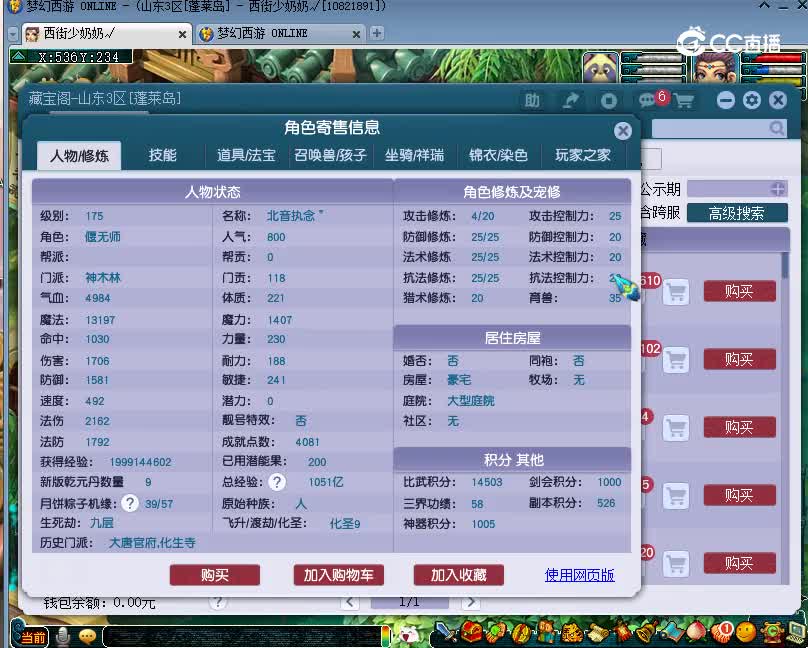Image resolution: width=808 pixels, height=648 pixels.
Task: Click the scroll icon in bottom bar
Action: pyautogui.click(x=597, y=633)
